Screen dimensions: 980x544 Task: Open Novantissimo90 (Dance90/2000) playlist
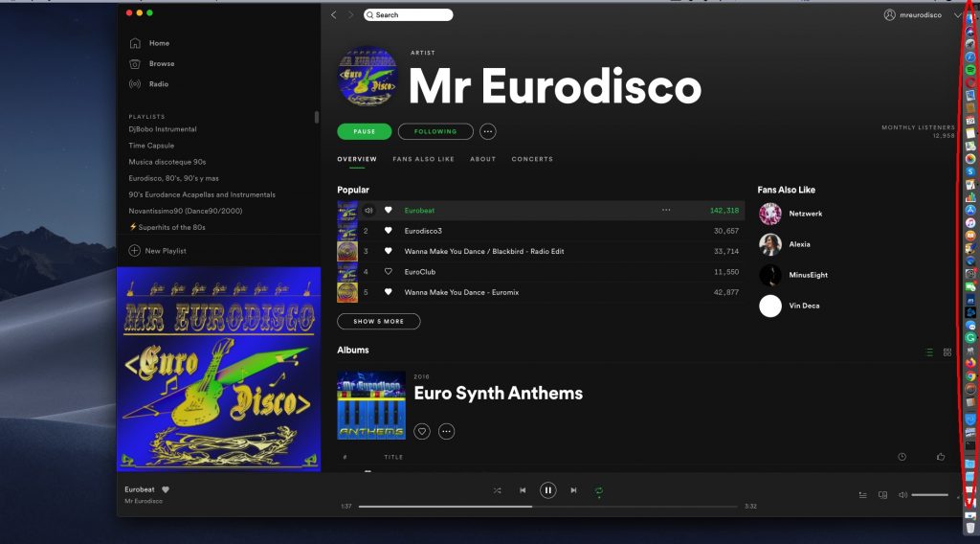click(x=186, y=212)
